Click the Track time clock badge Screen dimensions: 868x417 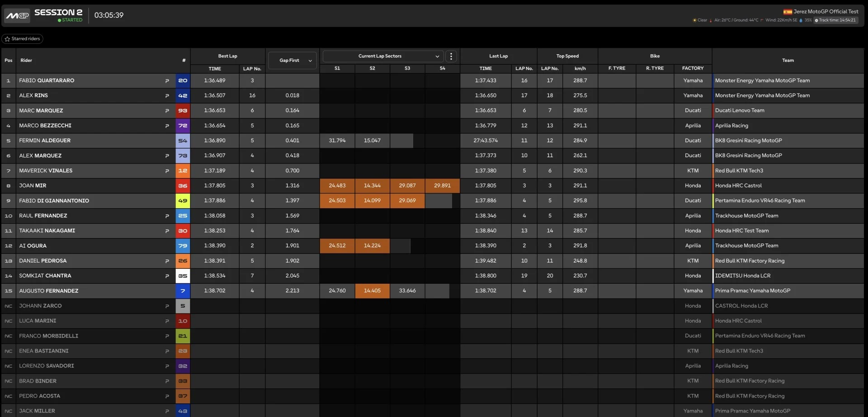coord(835,20)
